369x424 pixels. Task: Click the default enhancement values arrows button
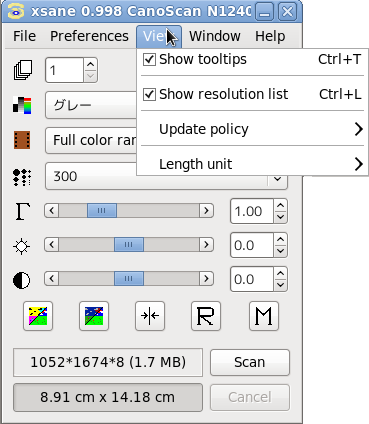150,316
